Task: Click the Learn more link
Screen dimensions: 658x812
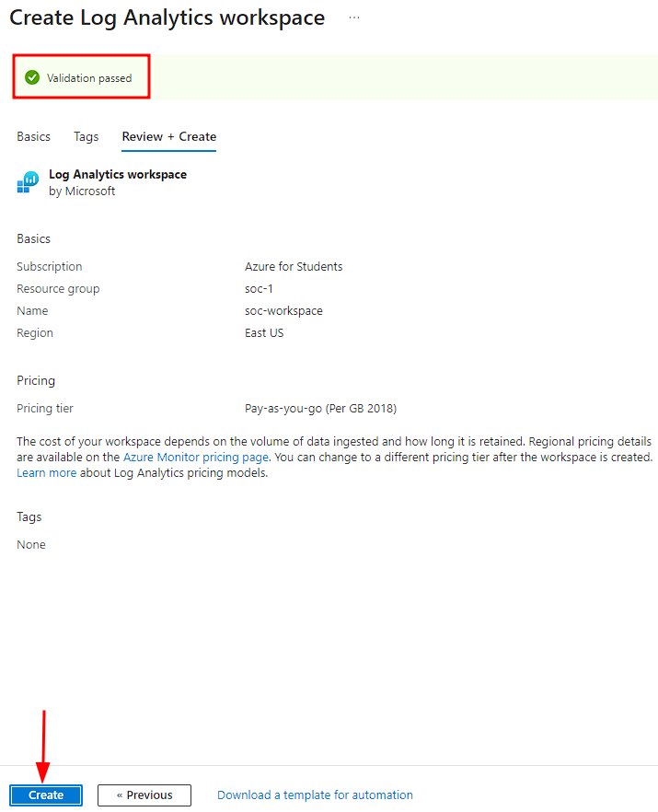Action: pos(47,473)
